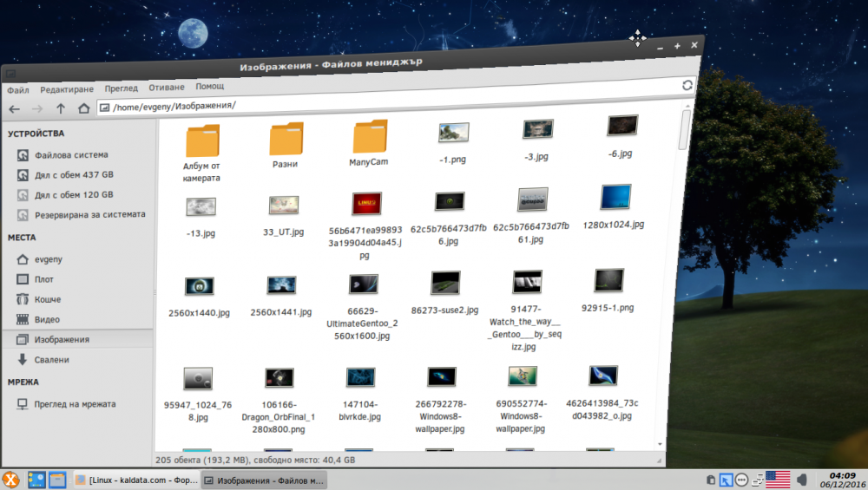The image size is (868, 490).
Task: Go back with the left arrow button
Action: pyautogui.click(x=15, y=109)
